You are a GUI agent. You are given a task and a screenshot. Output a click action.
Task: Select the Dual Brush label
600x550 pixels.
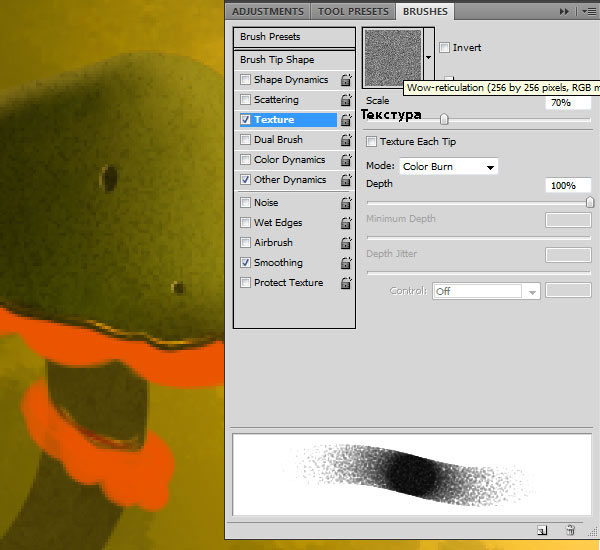click(278, 140)
